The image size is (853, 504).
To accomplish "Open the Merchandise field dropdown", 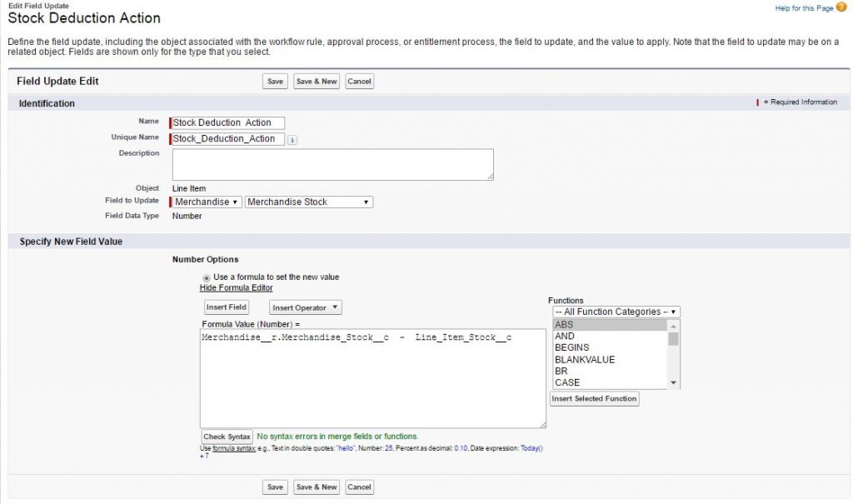I will pyautogui.click(x=207, y=202).
